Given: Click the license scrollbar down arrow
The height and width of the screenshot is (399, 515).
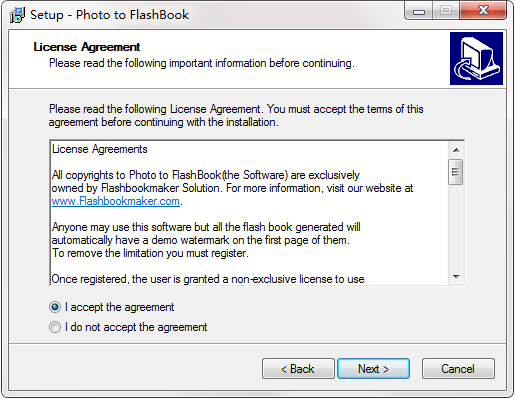Looking at the screenshot, I should click(x=456, y=277).
